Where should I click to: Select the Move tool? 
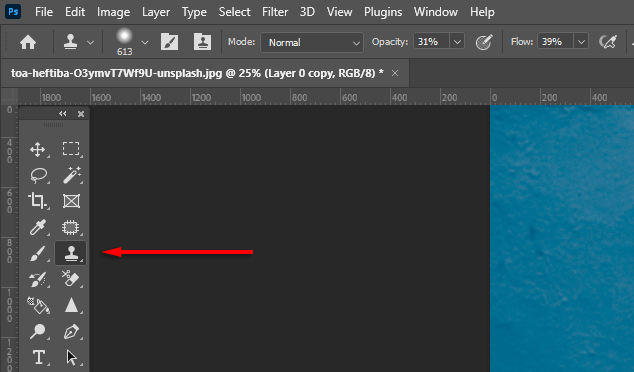point(38,149)
